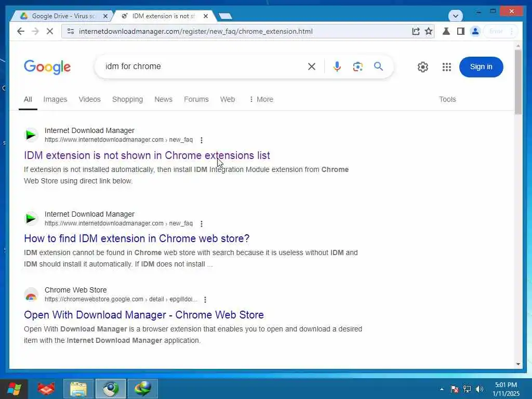Open 'How to find IDM extension' link
532x399 pixels.
pyautogui.click(x=137, y=238)
